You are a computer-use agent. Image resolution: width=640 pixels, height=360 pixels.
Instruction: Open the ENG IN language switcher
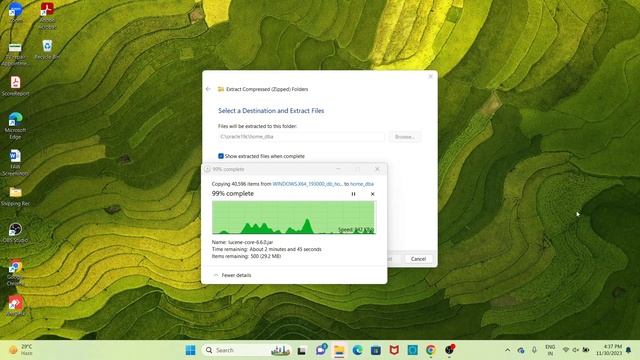[550, 350]
